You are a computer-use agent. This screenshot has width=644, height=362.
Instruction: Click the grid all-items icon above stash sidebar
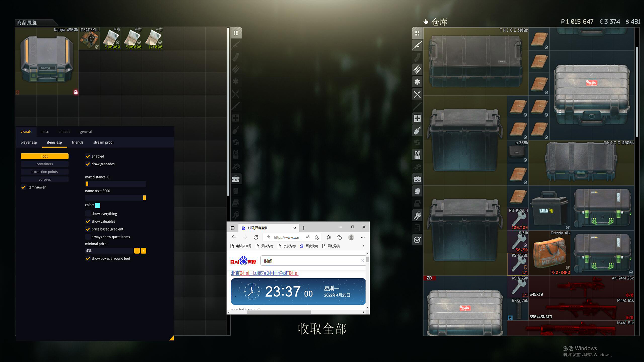[417, 33]
